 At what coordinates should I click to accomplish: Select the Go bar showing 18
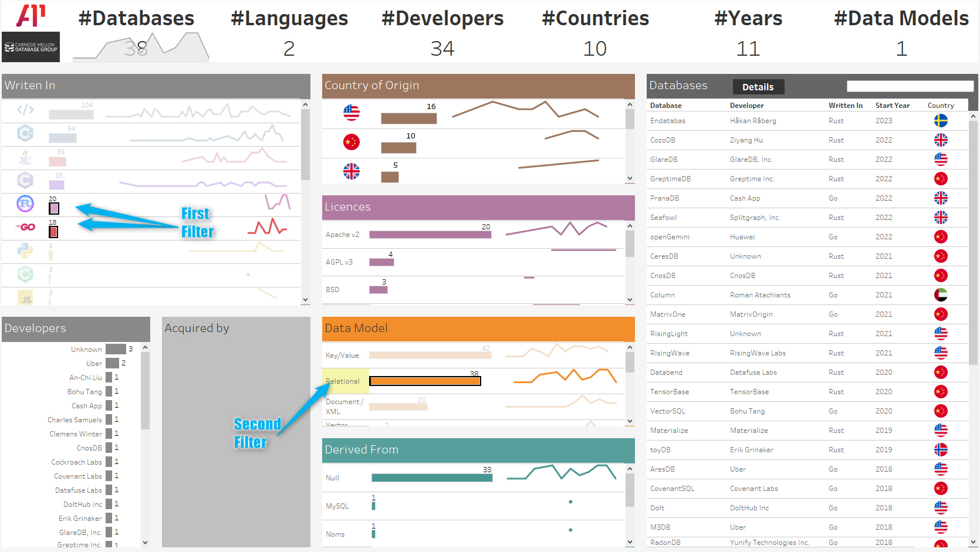pyautogui.click(x=53, y=232)
